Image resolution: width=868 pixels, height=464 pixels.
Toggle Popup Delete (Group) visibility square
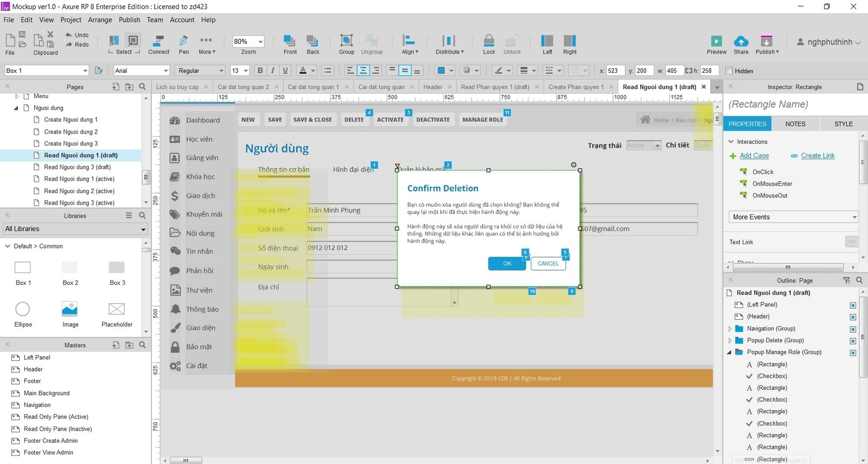(x=853, y=341)
